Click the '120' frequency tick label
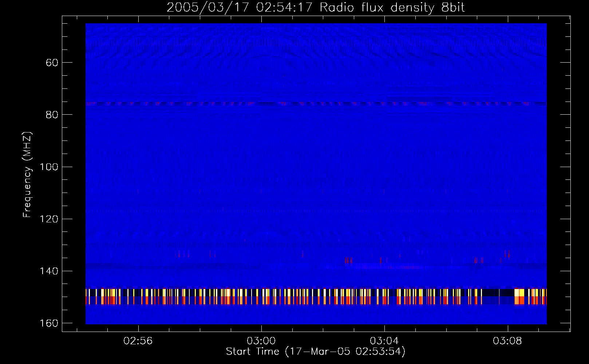Screen dimensions: 589x364 click(x=48, y=219)
